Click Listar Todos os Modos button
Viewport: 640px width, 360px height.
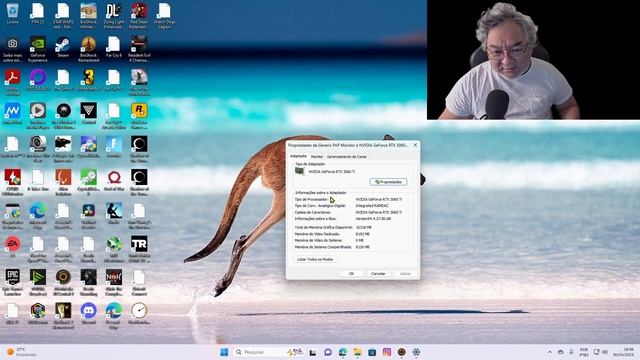315,259
